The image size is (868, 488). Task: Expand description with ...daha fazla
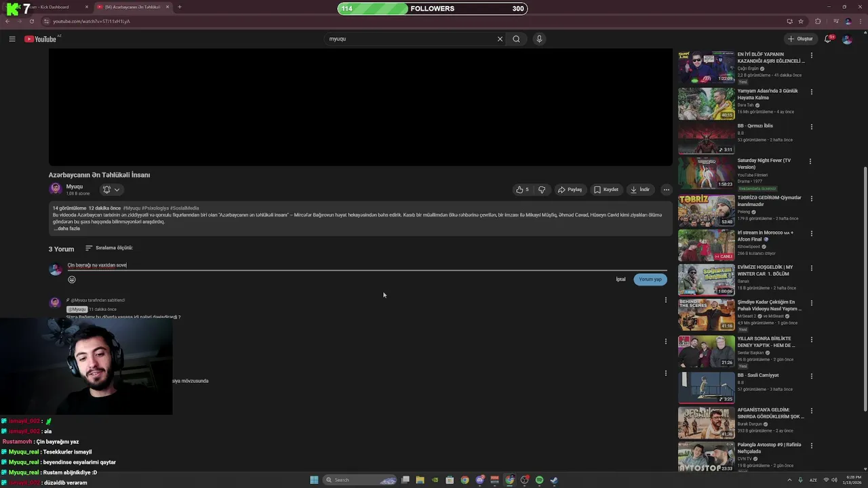point(66,228)
